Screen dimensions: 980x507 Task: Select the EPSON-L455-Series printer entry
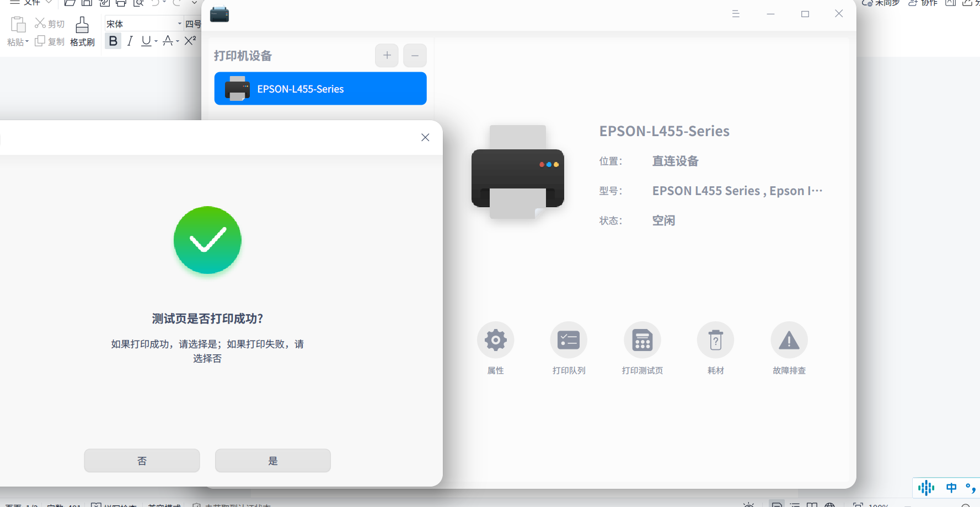point(320,88)
